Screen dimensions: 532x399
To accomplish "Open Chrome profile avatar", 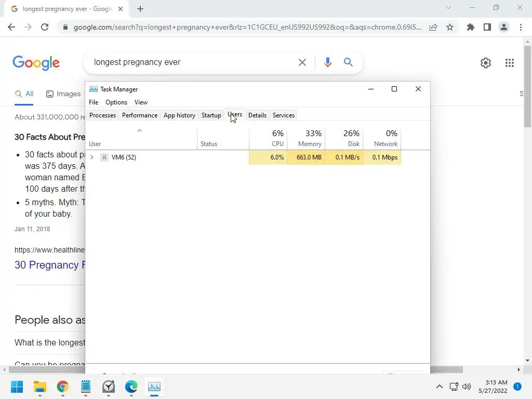I will click(x=504, y=27).
